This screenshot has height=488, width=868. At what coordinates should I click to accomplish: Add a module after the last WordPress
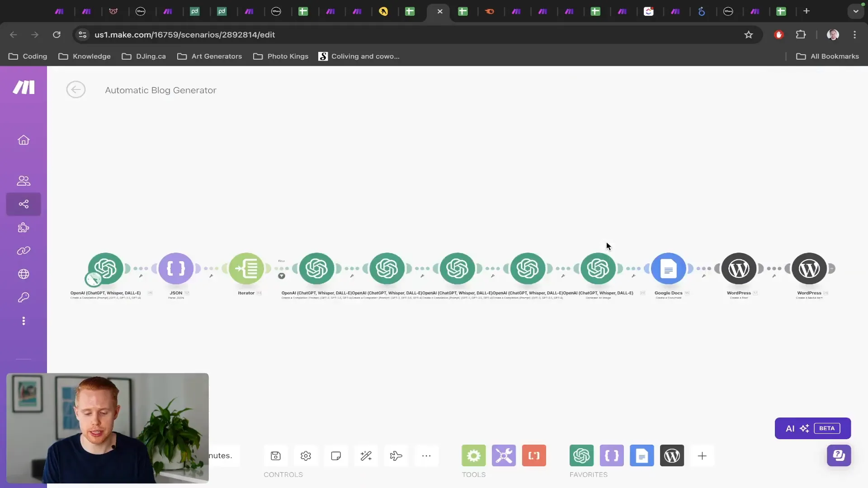click(832, 269)
